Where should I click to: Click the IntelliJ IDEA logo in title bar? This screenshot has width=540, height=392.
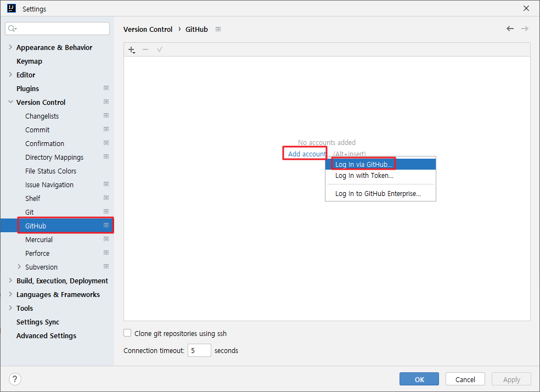pos(12,8)
